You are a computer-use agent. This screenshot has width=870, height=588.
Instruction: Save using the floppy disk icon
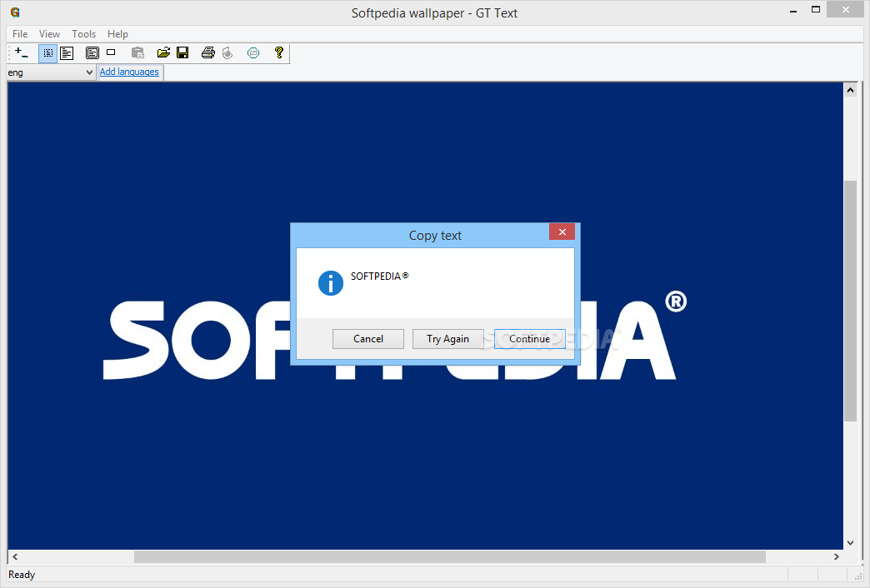(x=182, y=52)
